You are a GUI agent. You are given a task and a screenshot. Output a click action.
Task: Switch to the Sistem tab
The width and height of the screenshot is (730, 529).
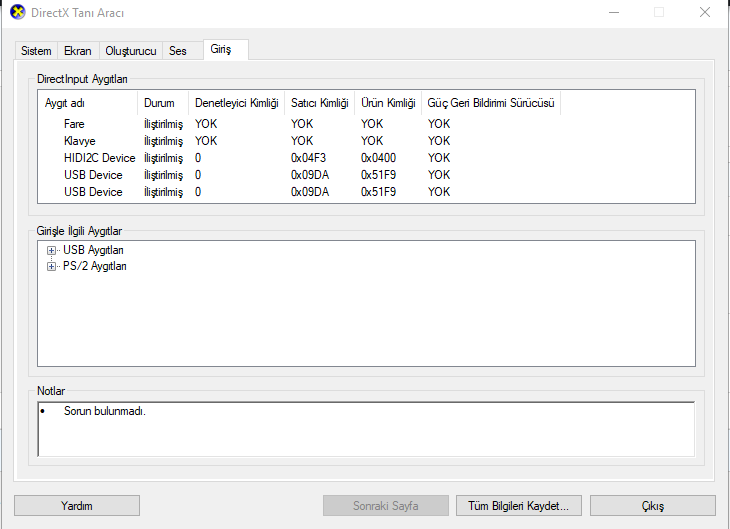(x=36, y=51)
